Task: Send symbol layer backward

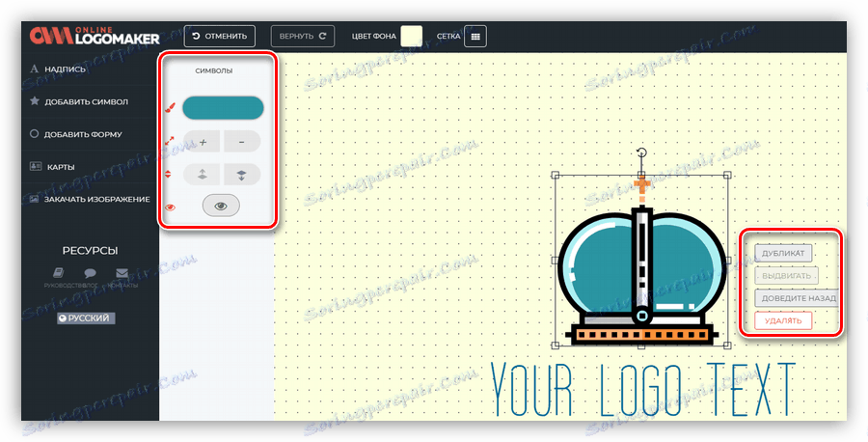Action: [242, 175]
